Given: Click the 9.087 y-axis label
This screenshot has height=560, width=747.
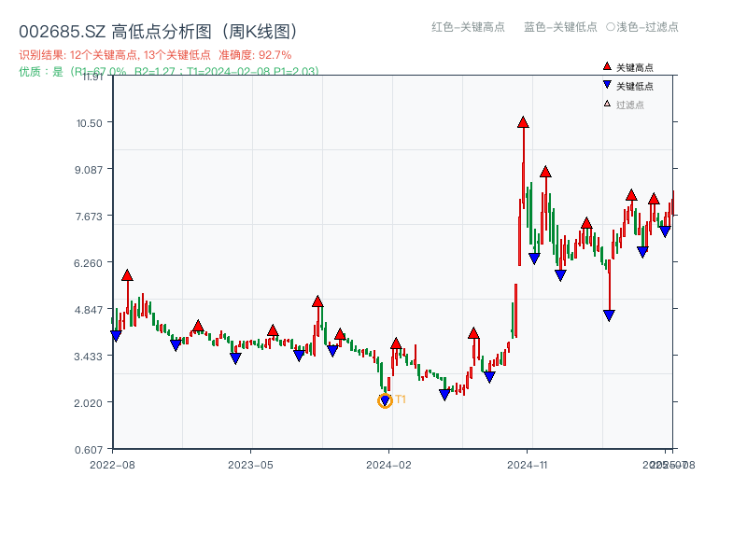Looking at the screenshot, I should (88, 170).
